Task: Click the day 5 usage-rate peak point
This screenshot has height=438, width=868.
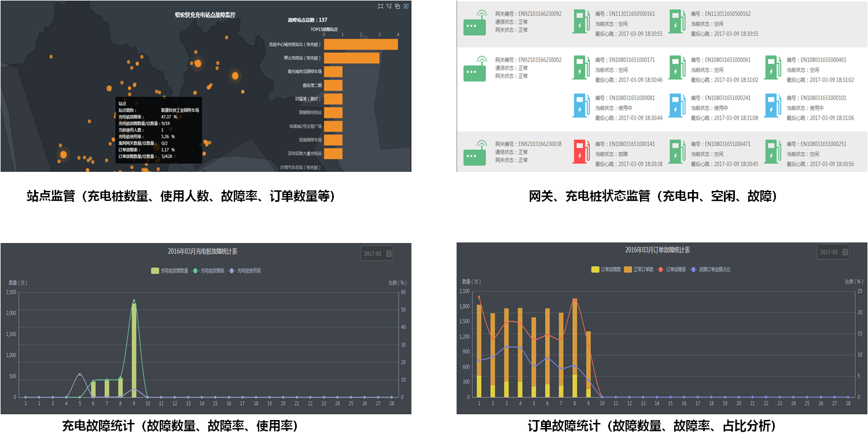Action: point(80,374)
